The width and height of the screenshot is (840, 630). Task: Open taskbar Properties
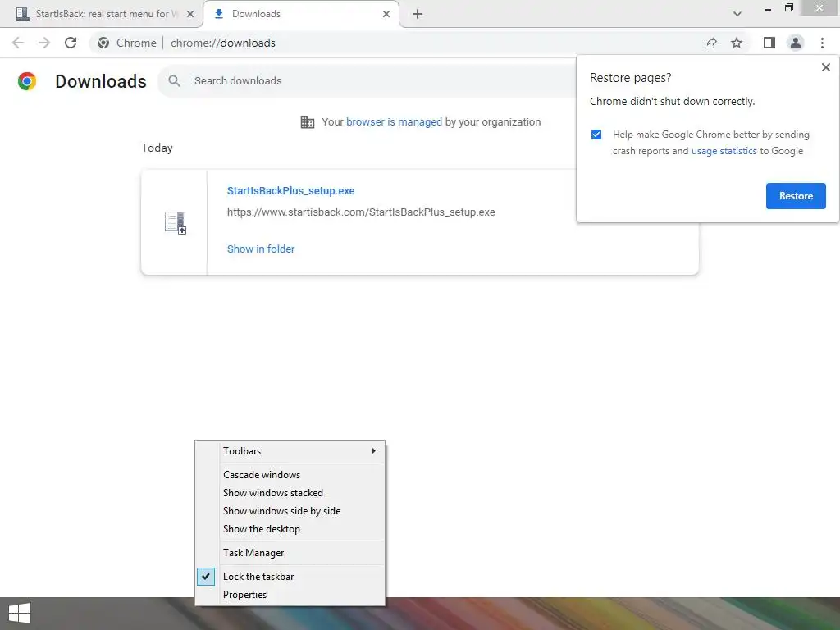pyautogui.click(x=290, y=595)
